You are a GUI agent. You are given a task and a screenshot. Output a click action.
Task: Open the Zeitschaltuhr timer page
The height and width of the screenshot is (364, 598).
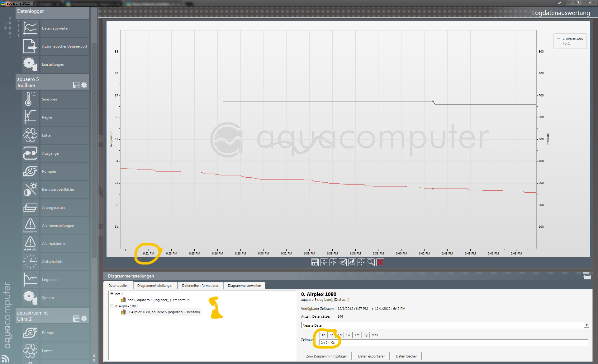coord(55,262)
